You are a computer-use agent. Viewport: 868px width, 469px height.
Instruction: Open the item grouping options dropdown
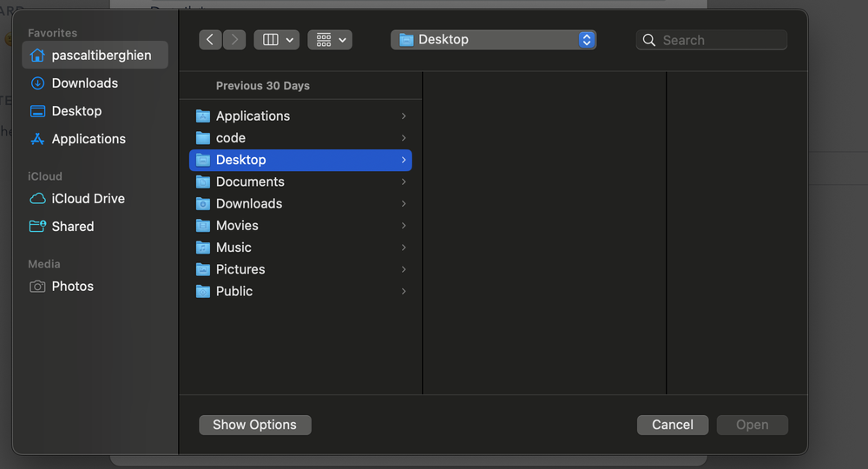[x=330, y=40]
